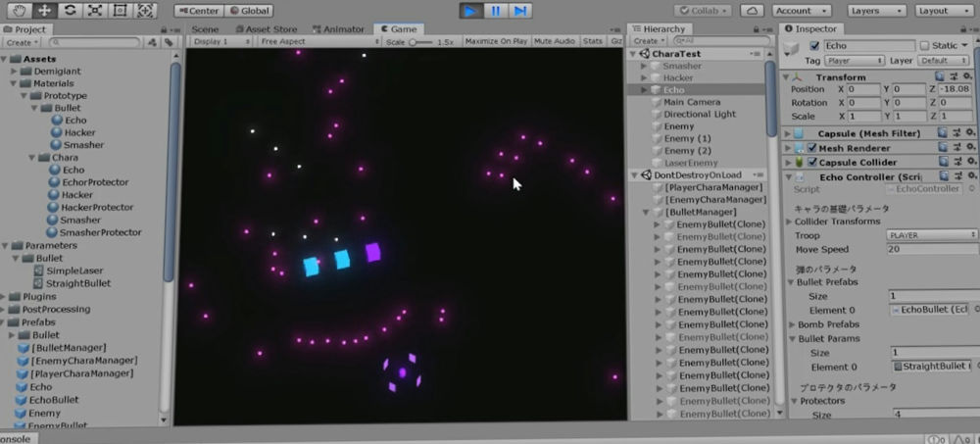Select the Rect Transform tool
The height and width of the screenshot is (444, 980).
pyautogui.click(x=120, y=11)
